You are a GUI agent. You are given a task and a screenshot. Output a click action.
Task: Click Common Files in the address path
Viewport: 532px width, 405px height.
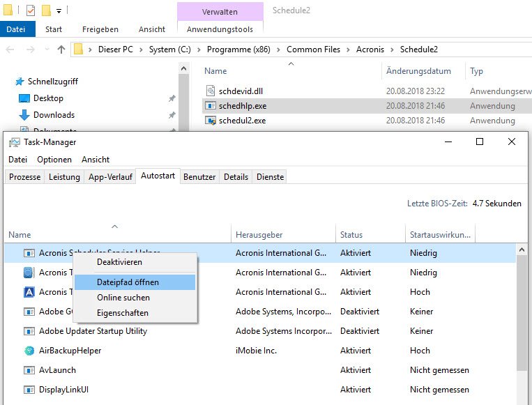[x=313, y=49]
